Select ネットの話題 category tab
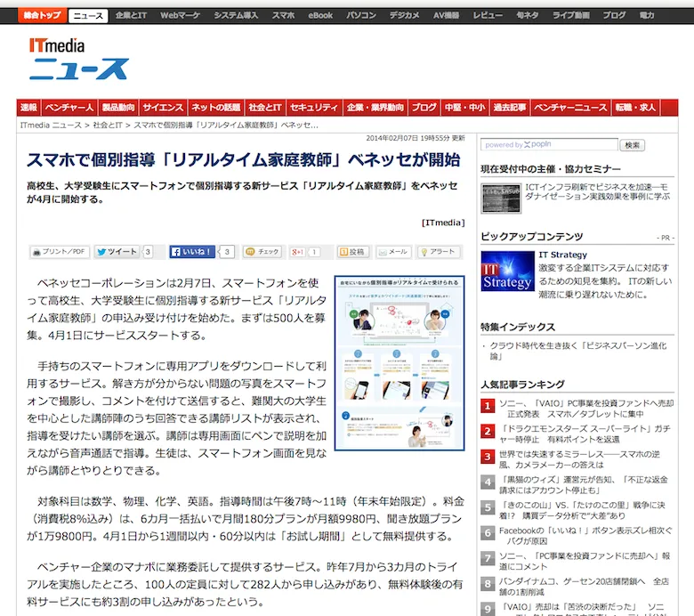This screenshot has height=616, width=694. click(216, 108)
